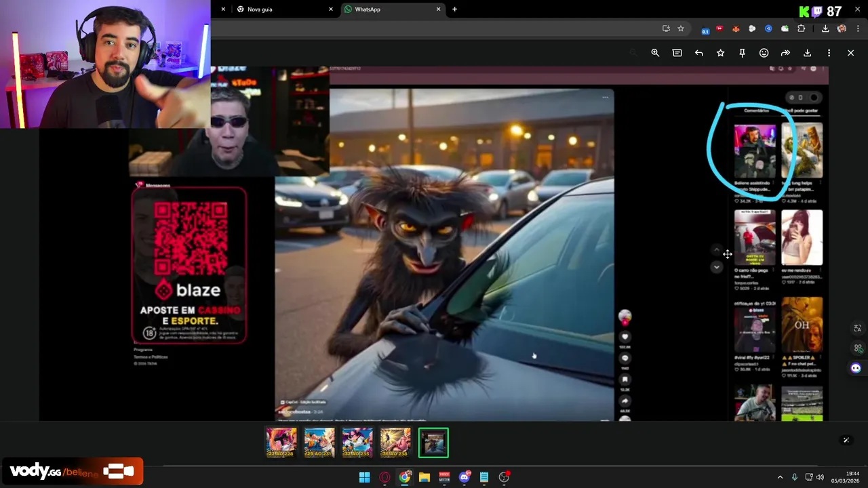Viewport: 868px width, 488px height.
Task: Close the WhatsApp media viewer
Action: pos(850,53)
